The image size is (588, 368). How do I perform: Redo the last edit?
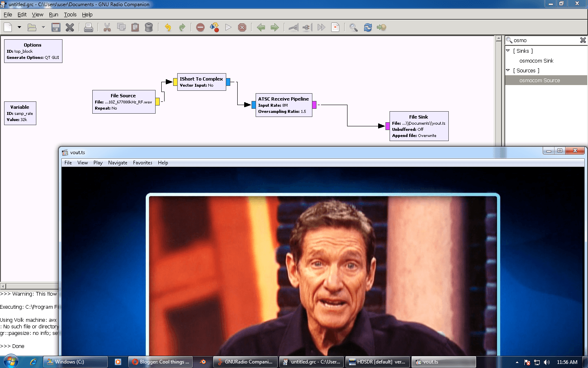pyautogui.click(x=182, y=27)
